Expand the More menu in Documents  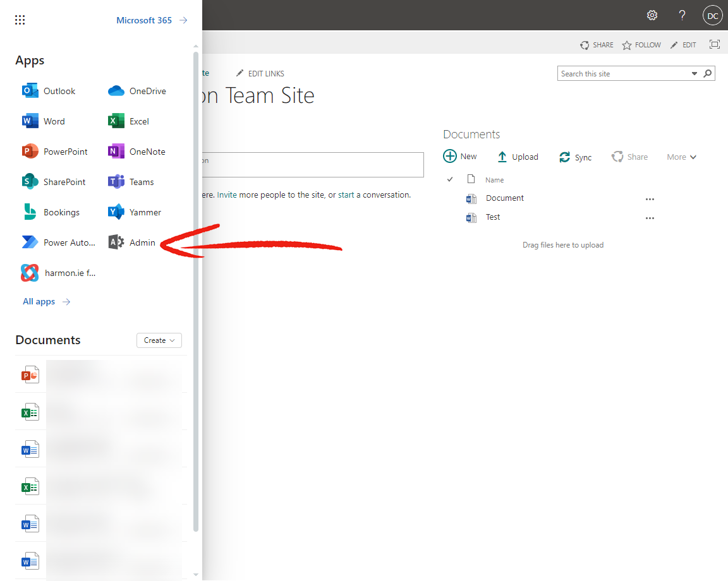click(681, 157)
